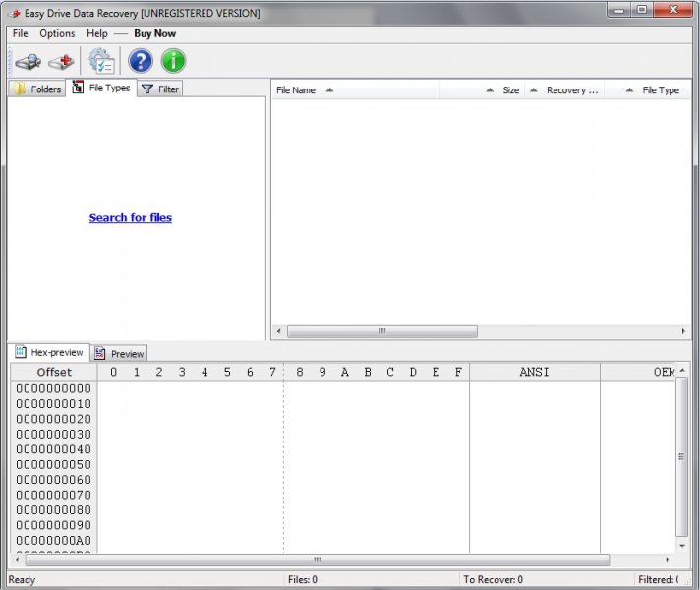
Task: Click hex view vertical scrollbar thumb
Action: pos(681,456)
